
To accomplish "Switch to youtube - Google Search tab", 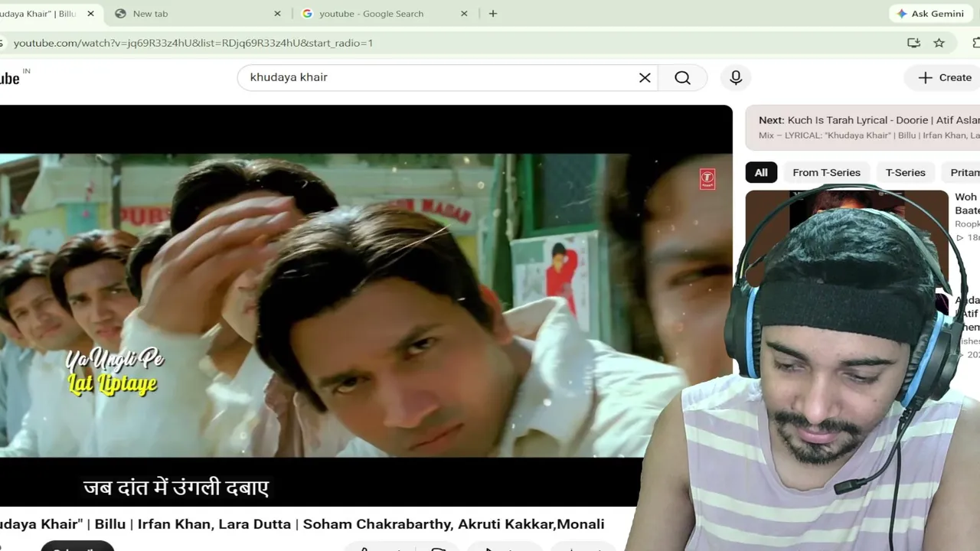I will pos(371,14).
